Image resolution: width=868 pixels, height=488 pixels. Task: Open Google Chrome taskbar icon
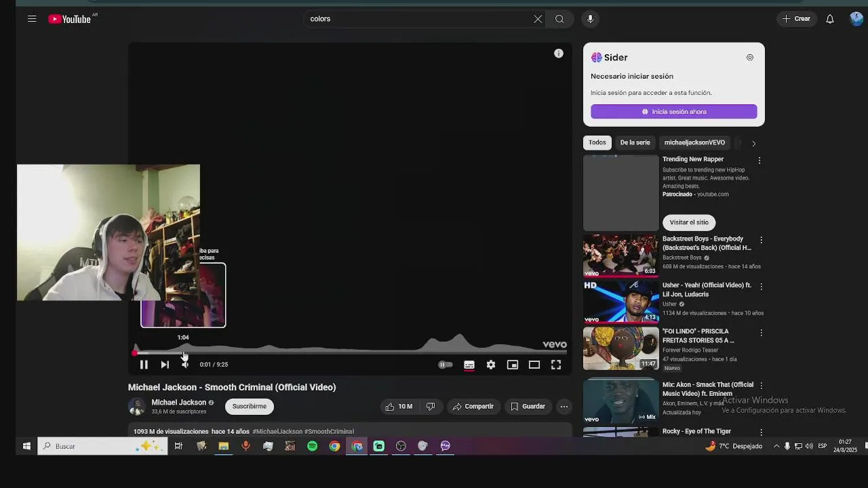click(334, 446)
